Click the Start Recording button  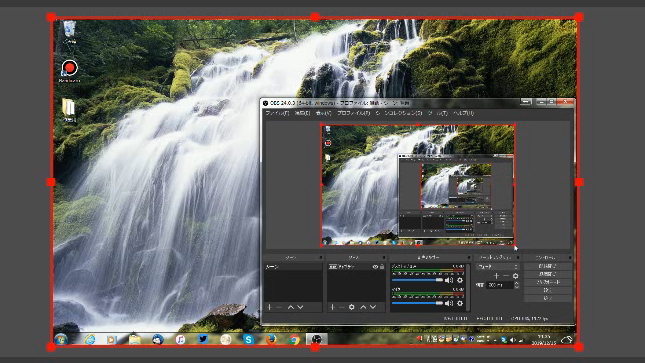548,274
